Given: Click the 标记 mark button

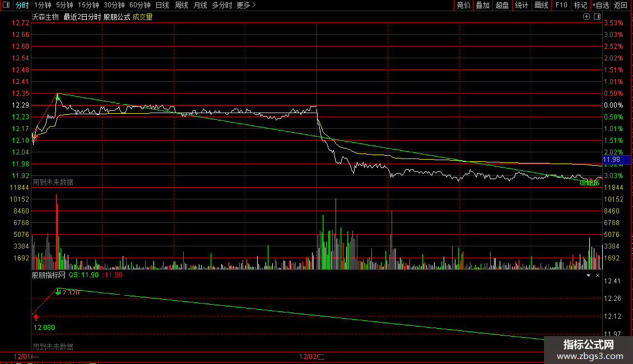Looking at the screenshot, I should click(580, 5).
